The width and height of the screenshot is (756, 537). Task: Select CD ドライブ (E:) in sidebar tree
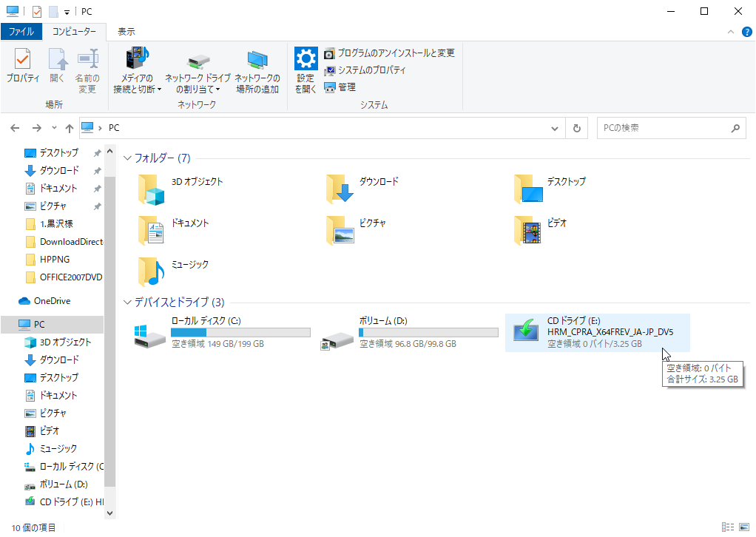(63, 503)
